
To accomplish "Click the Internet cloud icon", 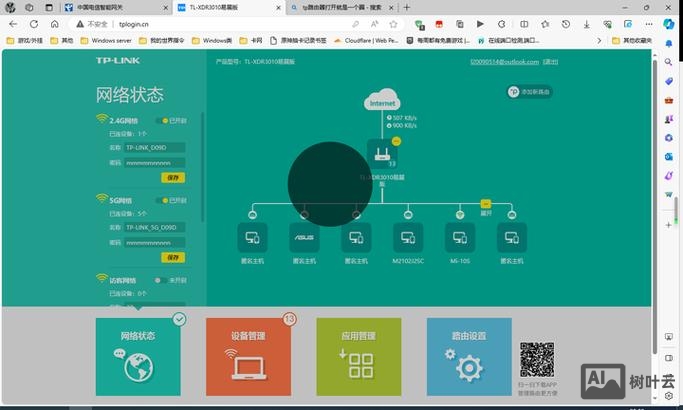I will [383, 101].
